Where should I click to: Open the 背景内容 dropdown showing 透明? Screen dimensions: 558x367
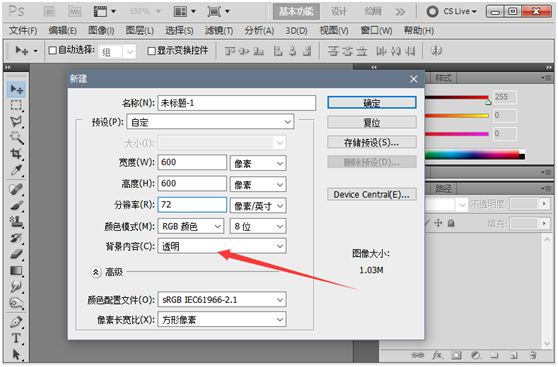[x=222, y=246]
